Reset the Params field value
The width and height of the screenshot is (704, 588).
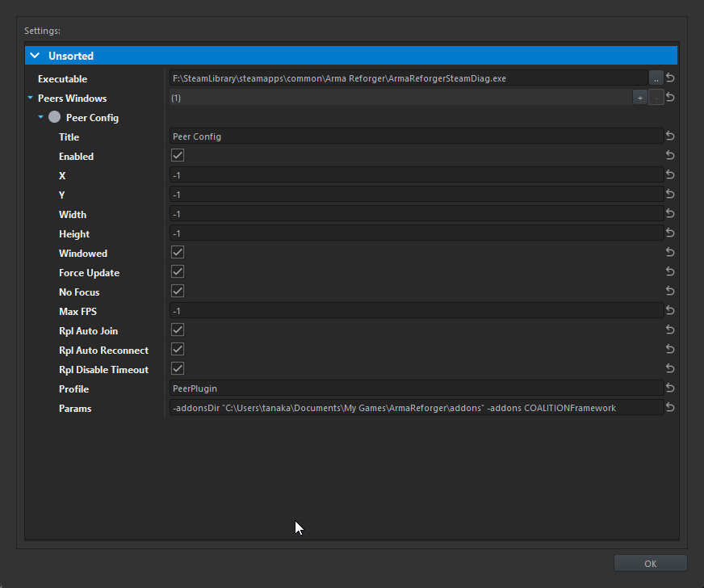click(x=670, y=408)
